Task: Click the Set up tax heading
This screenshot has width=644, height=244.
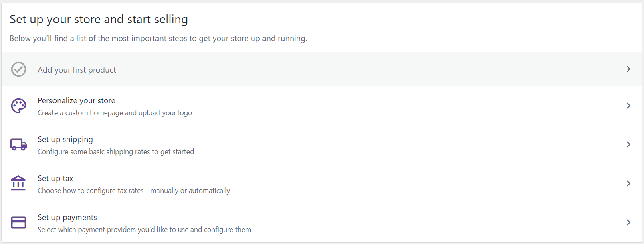Action: pos(55,178)
